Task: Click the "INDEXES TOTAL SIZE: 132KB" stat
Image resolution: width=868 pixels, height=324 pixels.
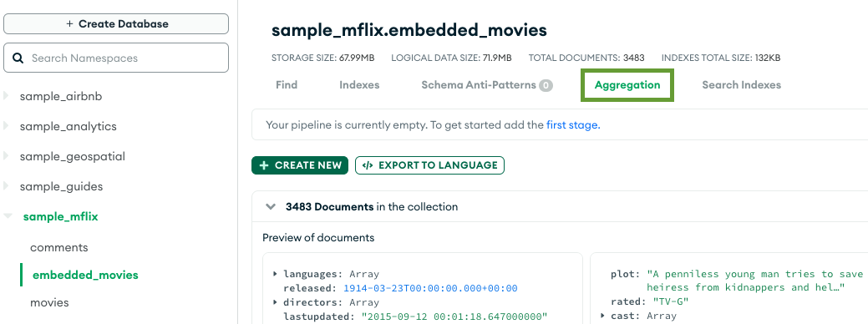Action: pos(721,58)
